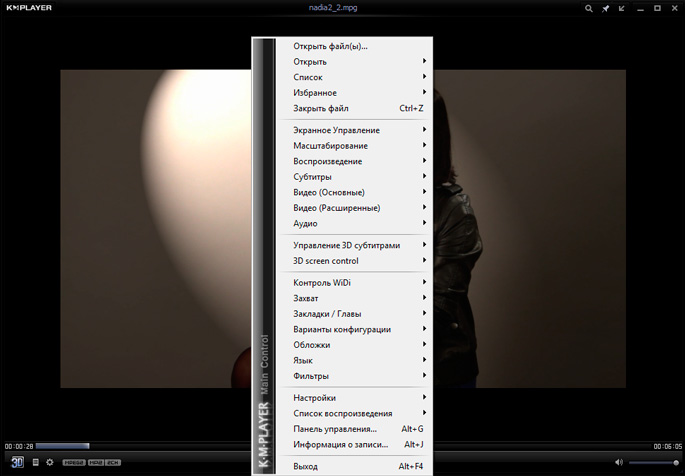Expand the Видео (Расширенные) submenu
Viewport: 685px width, 476px height.
point(354,208)
